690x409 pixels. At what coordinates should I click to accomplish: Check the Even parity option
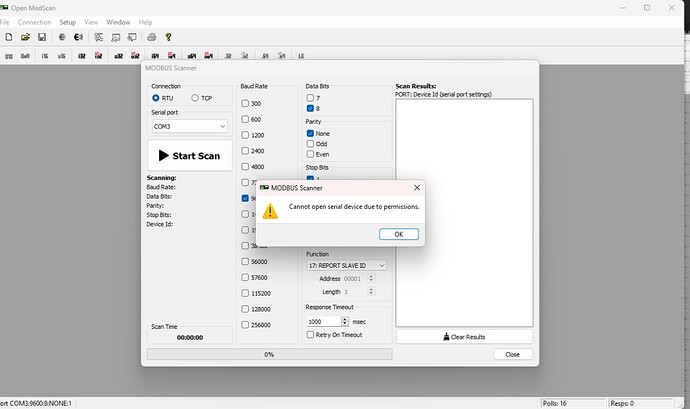point(311,154)
